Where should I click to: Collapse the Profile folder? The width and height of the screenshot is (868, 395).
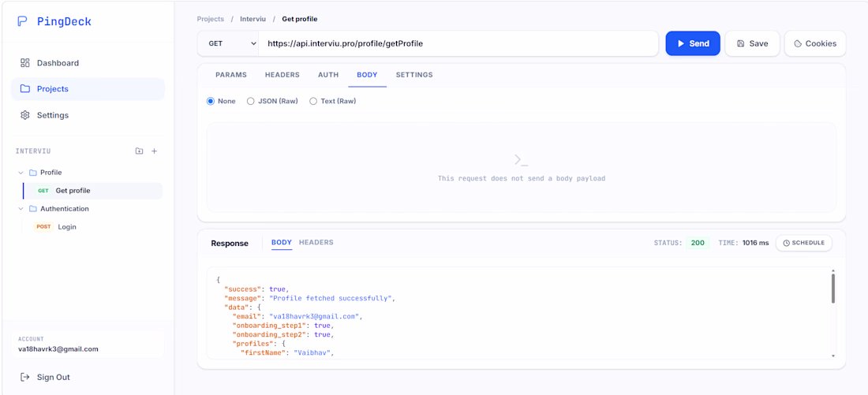click(21, 173)
